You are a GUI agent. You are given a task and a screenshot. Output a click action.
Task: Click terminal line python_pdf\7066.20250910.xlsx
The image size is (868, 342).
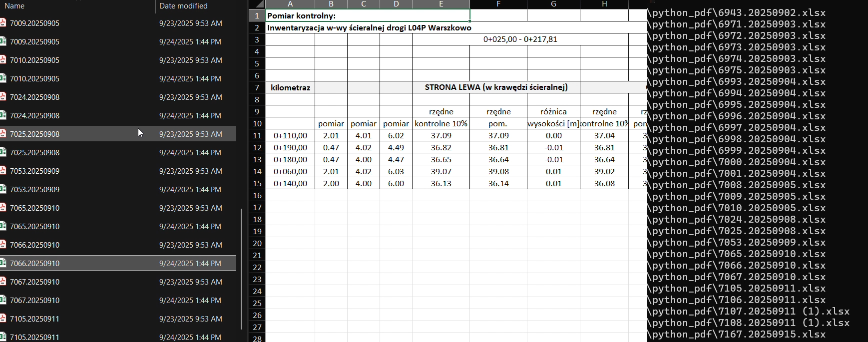[737, 266]
